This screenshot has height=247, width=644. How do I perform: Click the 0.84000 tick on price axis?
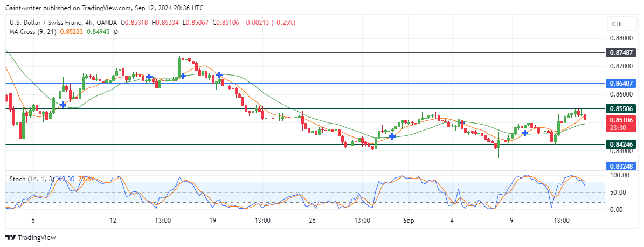[621, 151]
